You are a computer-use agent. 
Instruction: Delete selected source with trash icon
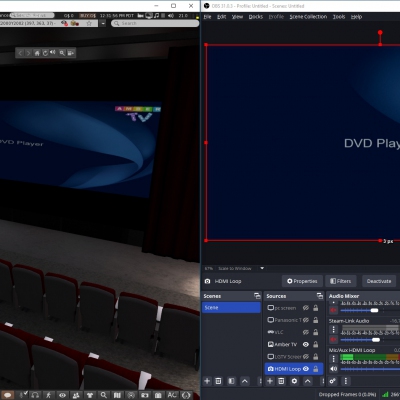pos(281,381)
